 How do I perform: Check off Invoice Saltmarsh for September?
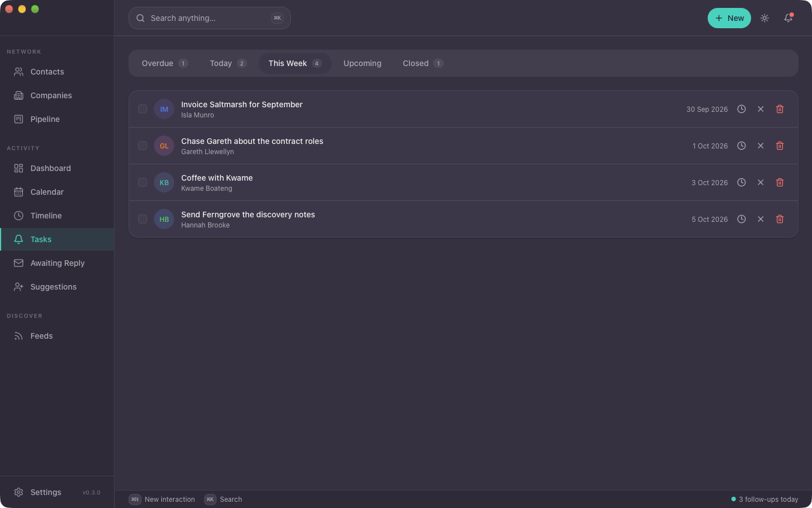[143, 109]
